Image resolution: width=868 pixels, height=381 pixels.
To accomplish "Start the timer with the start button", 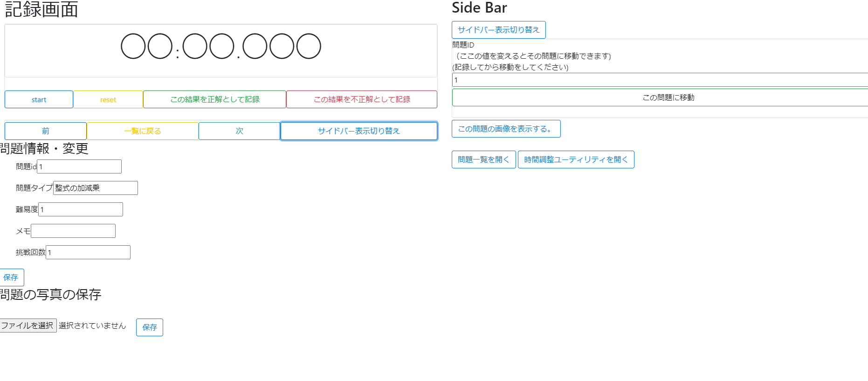I will tap(39, 99).
